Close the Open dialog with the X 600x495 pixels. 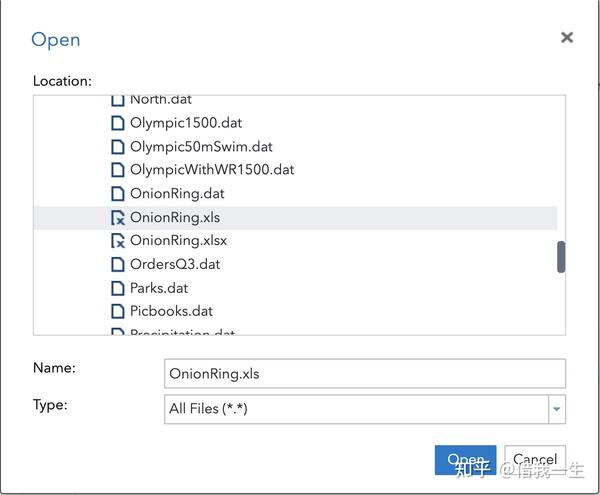tap(567, 38)
